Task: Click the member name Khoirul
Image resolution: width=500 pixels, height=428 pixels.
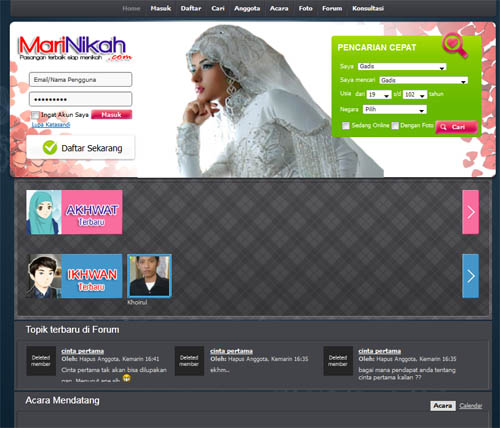Action: click(x=137, y=302)
